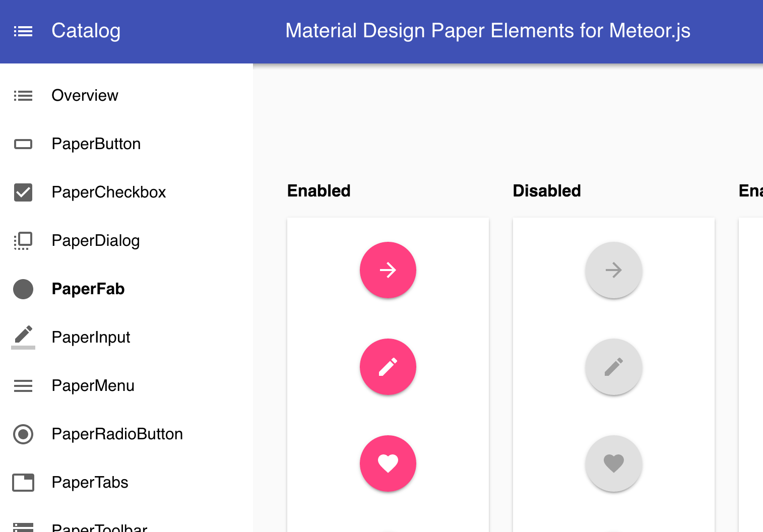Click the PaperTabs icon in sidebar
The image size is (763, 532).
23,483
